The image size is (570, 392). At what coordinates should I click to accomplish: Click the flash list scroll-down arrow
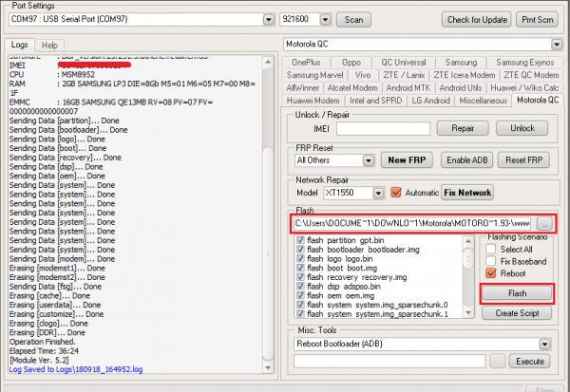click(x=468, y=313)
